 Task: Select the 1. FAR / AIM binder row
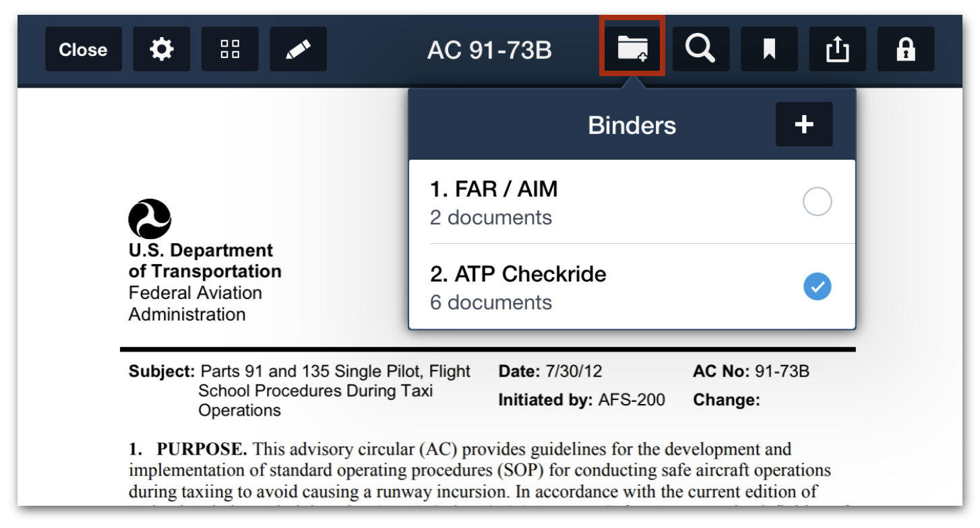tap(632, 202)
